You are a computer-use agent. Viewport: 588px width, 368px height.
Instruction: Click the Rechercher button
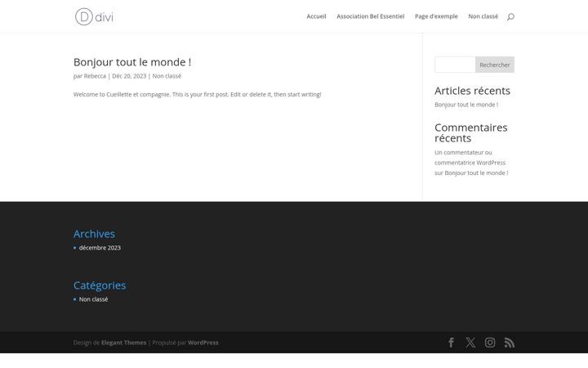[x=495, y=65]
